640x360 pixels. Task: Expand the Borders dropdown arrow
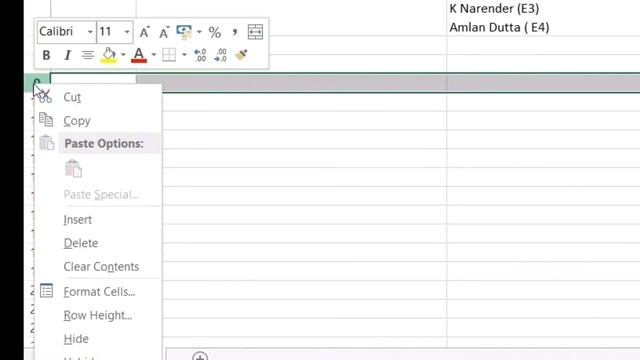(184, 55)
